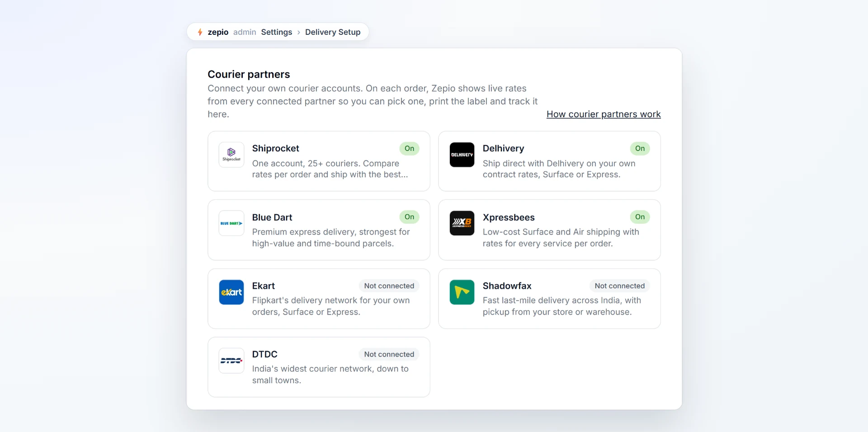Click the breadcrumb chevron separator
The width and height of the screenshot is (868, 432).
point(299,33)
